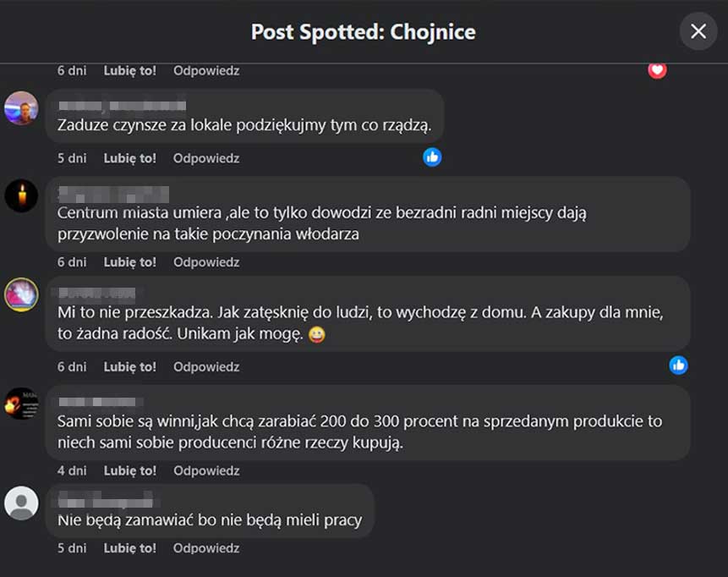Open profile picture of 'Zaduze czynsze' commenter

pyautogui.click(x=21, y=108)
